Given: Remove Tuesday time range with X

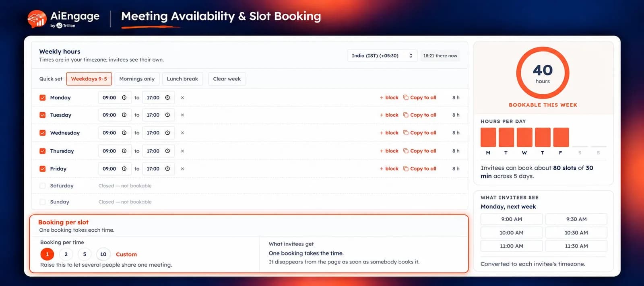Looking at the screenshot, I should click(182, 115).
